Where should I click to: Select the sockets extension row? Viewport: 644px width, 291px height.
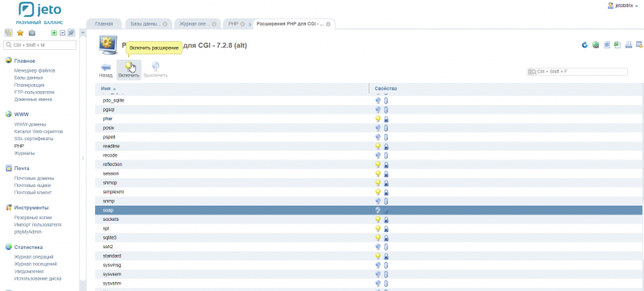point(369,219)
